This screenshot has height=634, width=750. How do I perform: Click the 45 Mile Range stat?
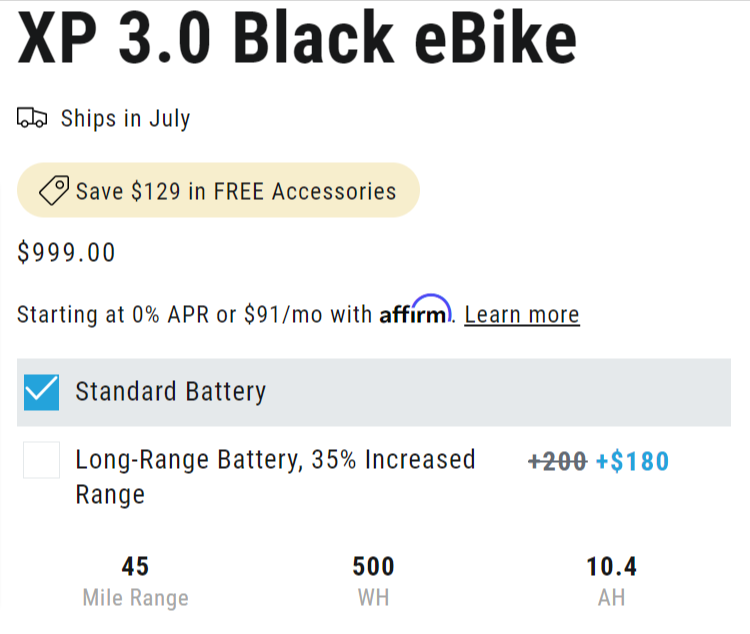tap(135, 567)
